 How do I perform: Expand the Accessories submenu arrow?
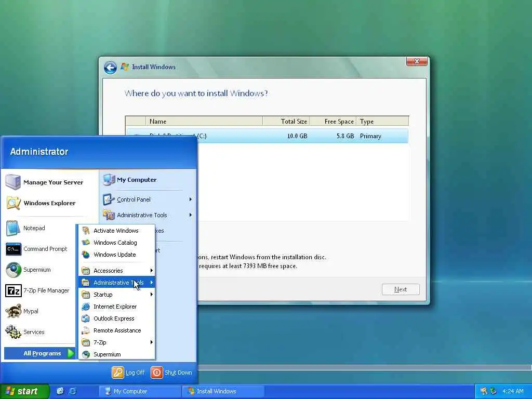pyautogui.click(x=151, y=270)
